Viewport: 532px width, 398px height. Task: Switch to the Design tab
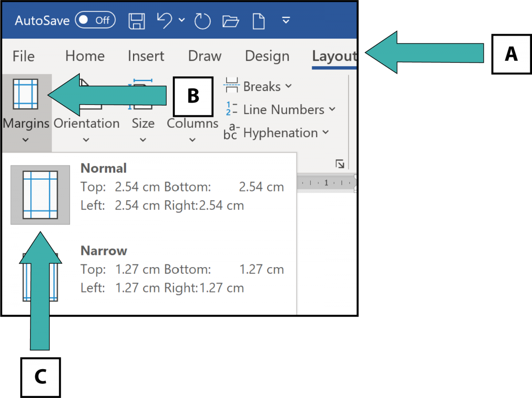tap(267, 56)
